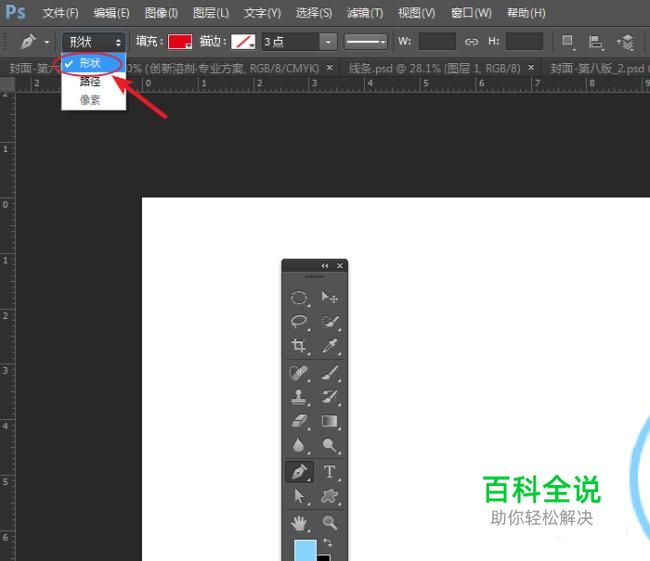Choose 形状 option in mode dropdown list
This screenshot has height=561, width=650.
(x=90, y=63)
